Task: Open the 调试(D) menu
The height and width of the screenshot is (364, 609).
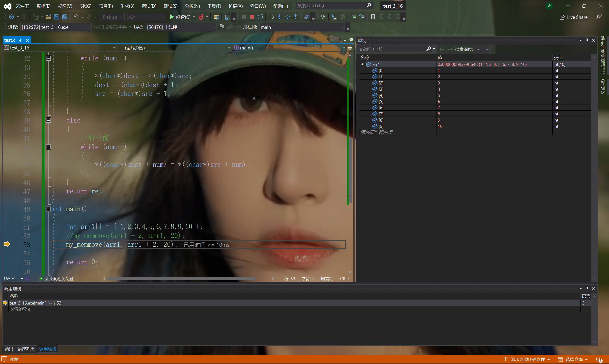Action: (149, 6)
